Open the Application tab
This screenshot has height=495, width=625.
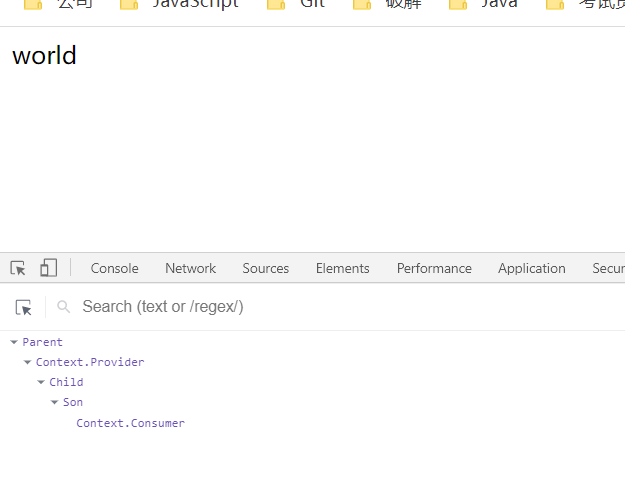click(x=531, y=268)
